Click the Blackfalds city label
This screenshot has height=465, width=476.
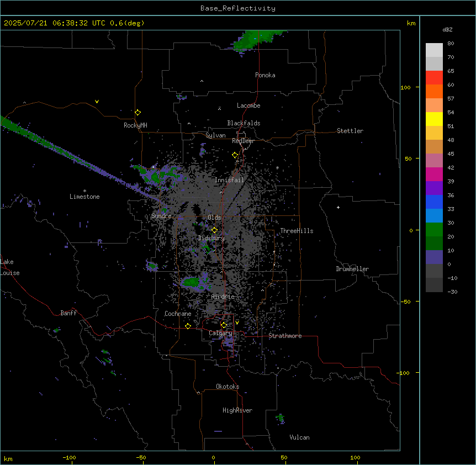point(244,123)
